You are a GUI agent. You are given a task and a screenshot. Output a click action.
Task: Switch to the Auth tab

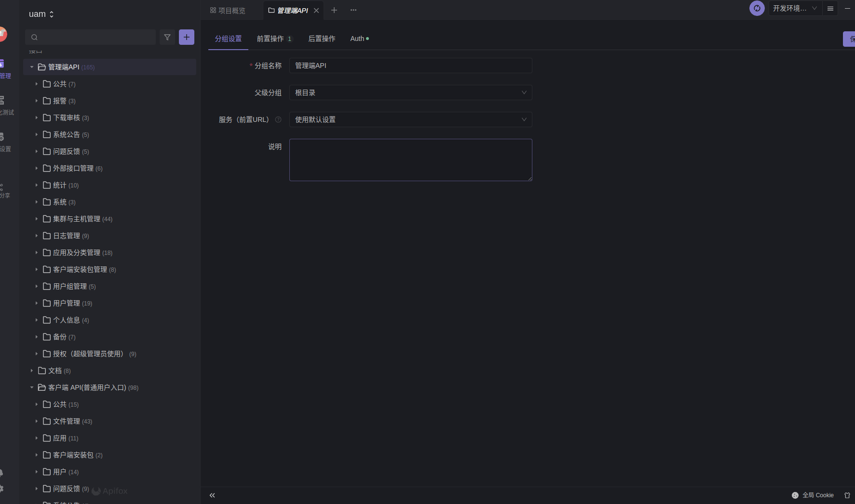pos(359,39)
